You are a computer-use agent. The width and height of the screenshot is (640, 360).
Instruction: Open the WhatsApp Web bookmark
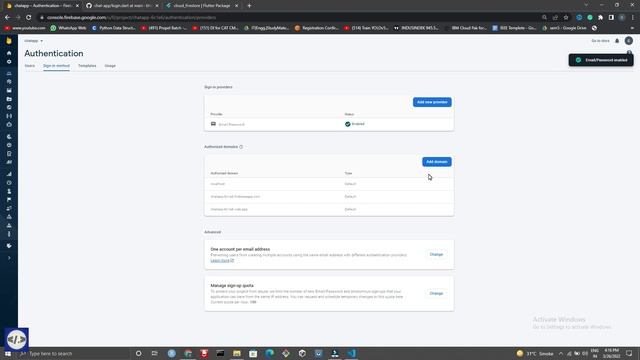coord(68,28)
